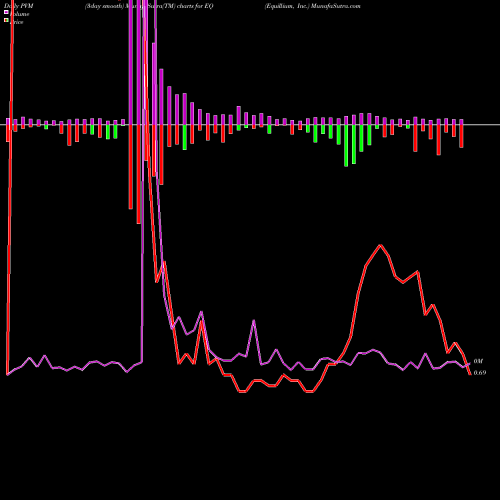Select the Volume legend label
The image size is (500, 500).
[19, 14]
